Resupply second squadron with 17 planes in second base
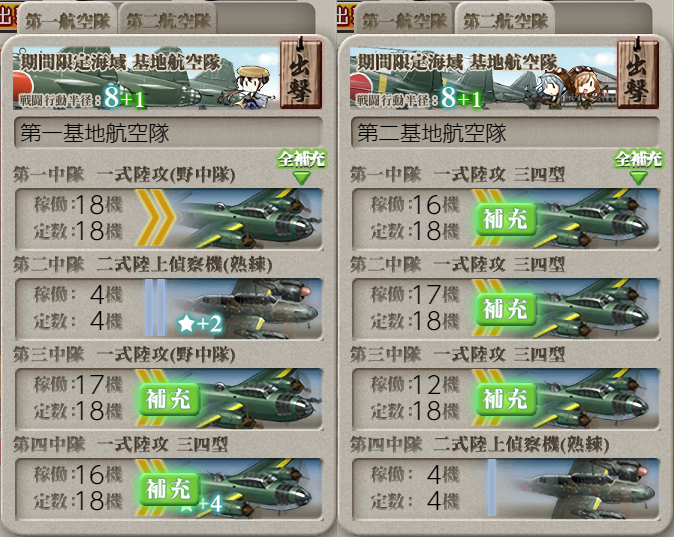Viewport: 674px width, 537px height. pyautogui.click(x=506, y=309)
